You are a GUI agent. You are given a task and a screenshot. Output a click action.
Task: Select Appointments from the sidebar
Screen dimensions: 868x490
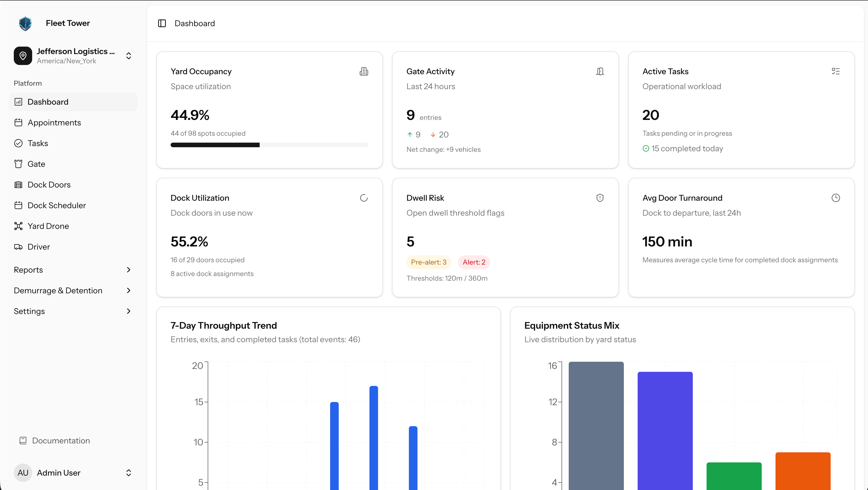click(x=54, y=122)
